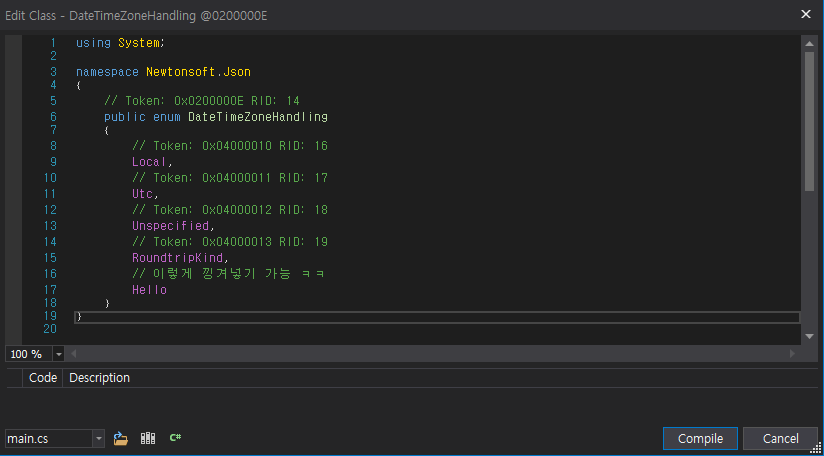Click the green C# icon
Image resolution: width=824 pixels, height=456 pixels.
175,438
